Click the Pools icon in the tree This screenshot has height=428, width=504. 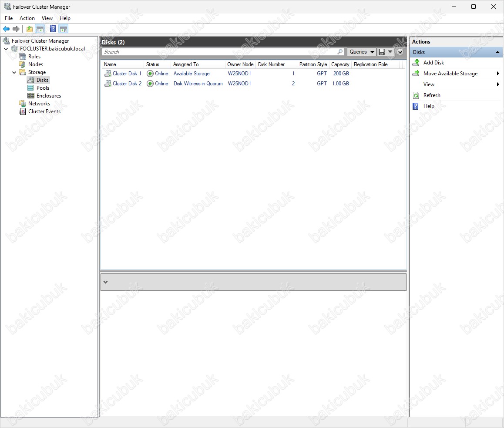[x=31, y=88]
